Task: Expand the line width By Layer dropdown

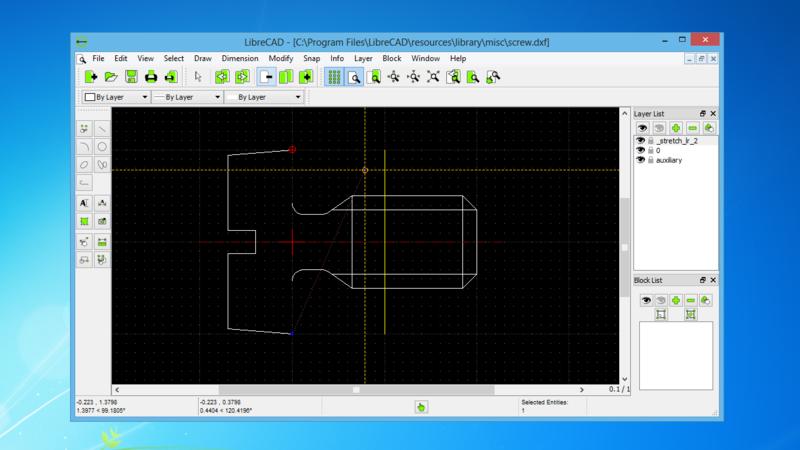Action: 187,98
